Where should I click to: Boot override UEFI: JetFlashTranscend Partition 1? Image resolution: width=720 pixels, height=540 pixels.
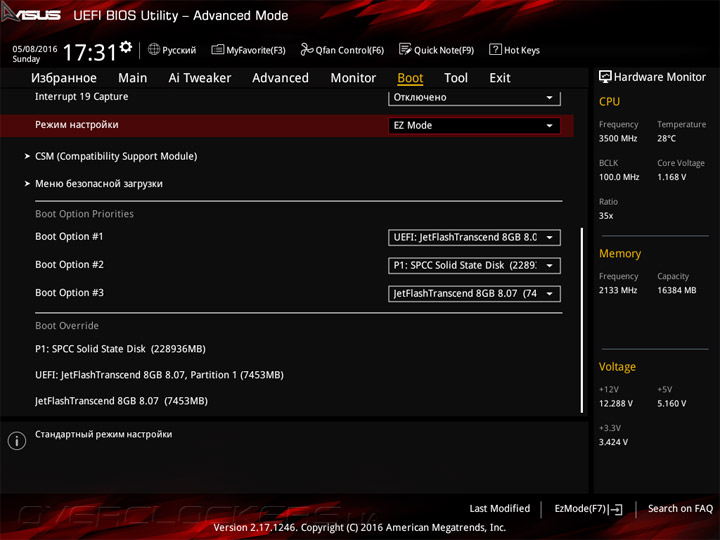pos(159,375)
